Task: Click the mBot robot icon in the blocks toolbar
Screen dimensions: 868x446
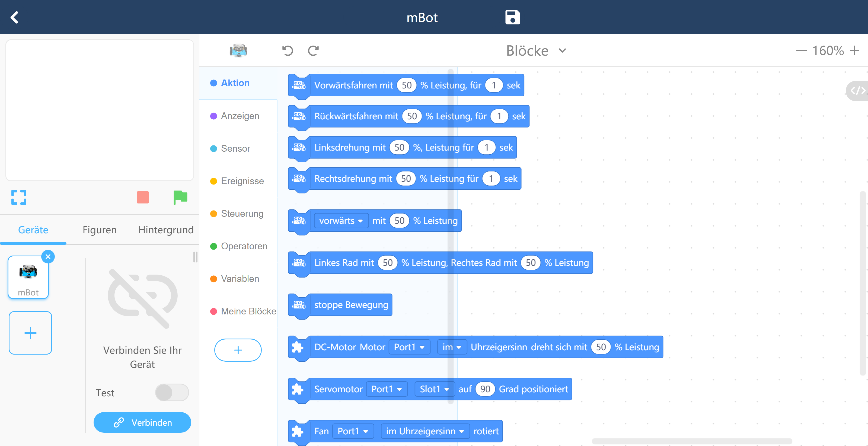Action: click(238, 50)
